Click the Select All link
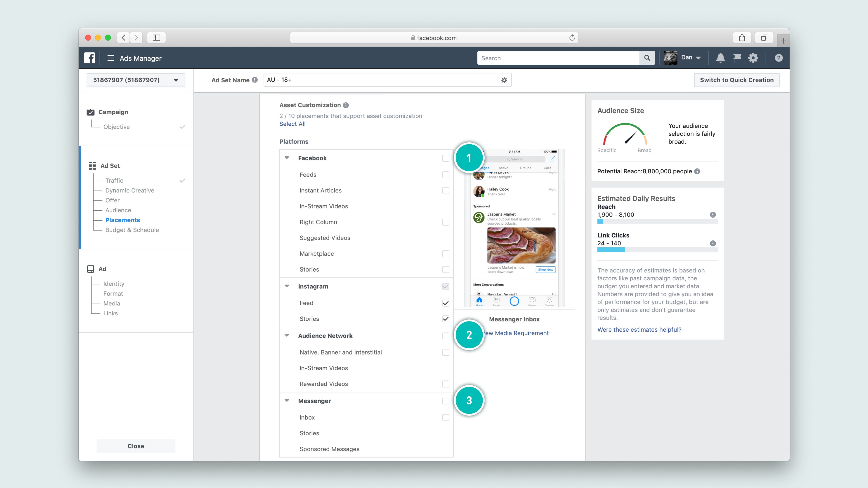Viewport: 868px width, 488px height. pos(292,124)
